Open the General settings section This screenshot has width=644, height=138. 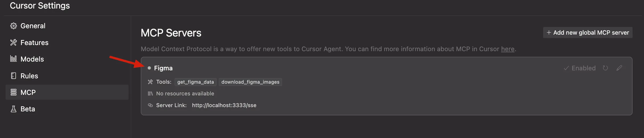point(33,26)
